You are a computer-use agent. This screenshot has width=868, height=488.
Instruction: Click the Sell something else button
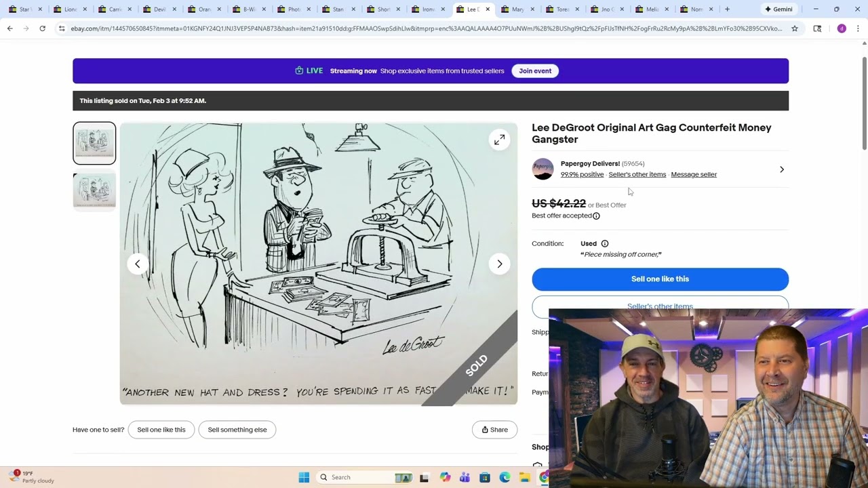point(237,430)
